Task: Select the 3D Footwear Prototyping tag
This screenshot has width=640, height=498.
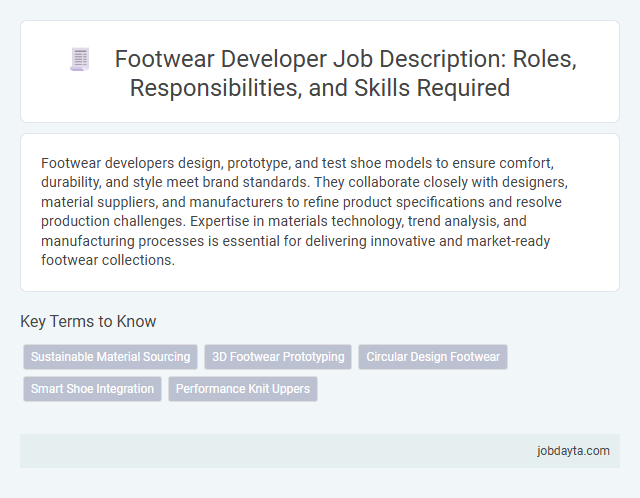Action: (278, 357)
